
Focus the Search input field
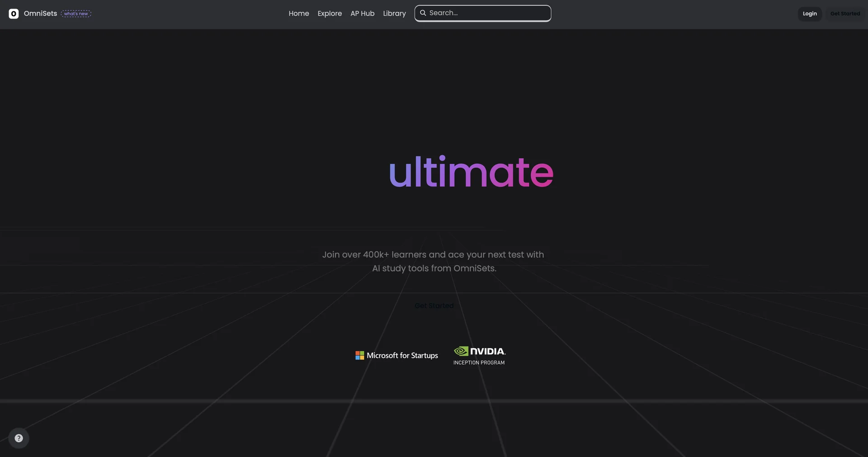(483, 13)
